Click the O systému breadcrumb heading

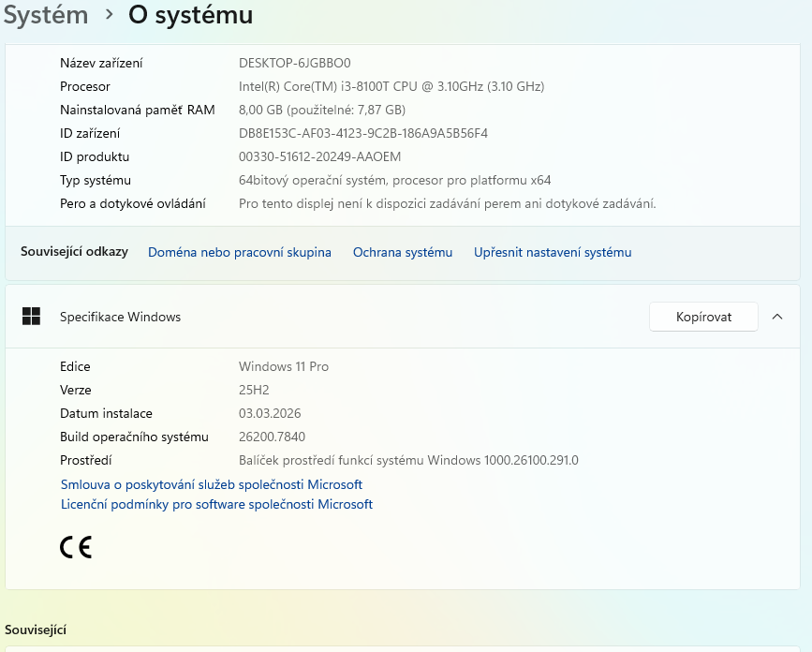pos(190,15)
